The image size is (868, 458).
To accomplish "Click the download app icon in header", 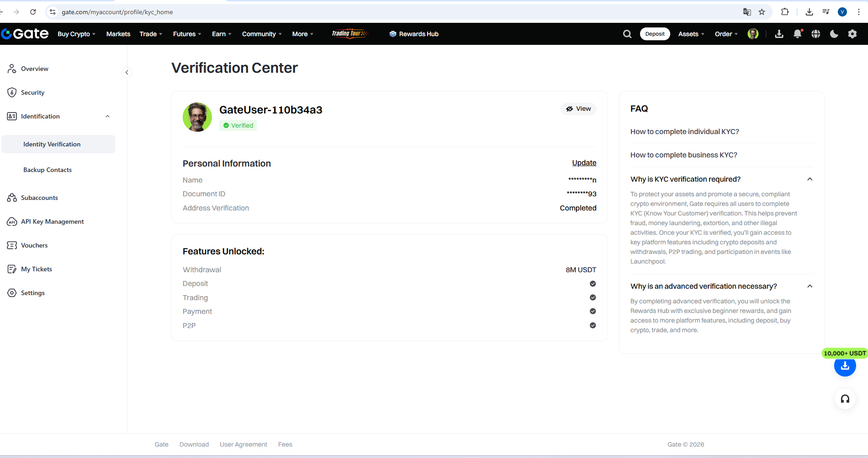I will [779, 34].
